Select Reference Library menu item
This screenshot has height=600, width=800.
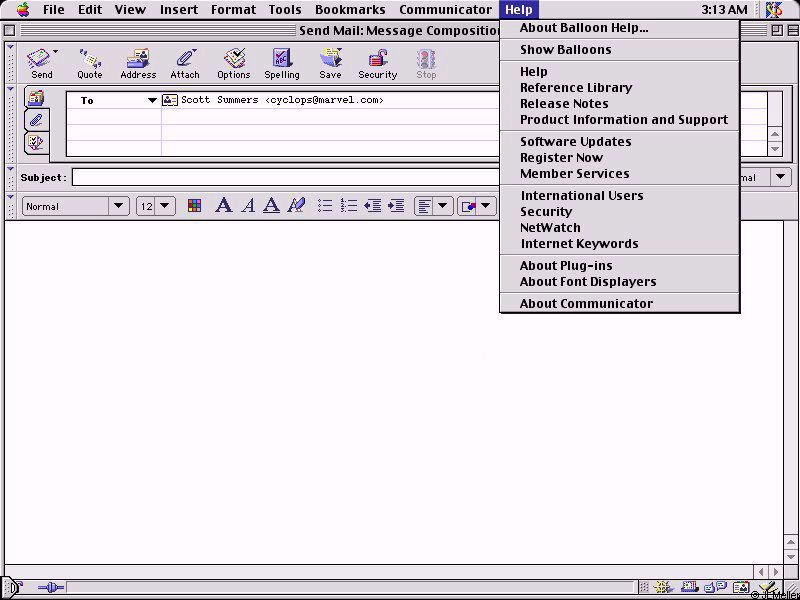click(576, 88)
